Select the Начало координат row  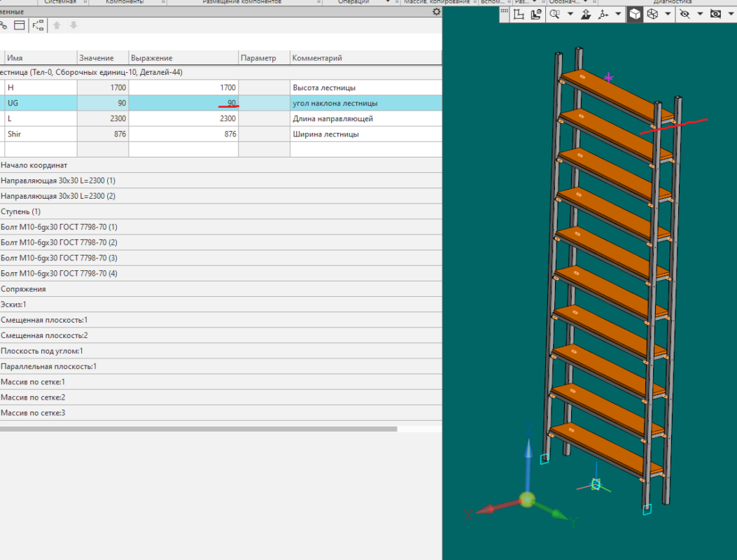point(221,165)
